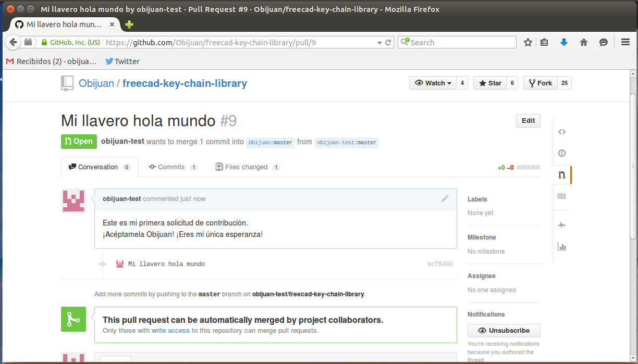Click Firefox home icon in toolbar

(584, 43)
